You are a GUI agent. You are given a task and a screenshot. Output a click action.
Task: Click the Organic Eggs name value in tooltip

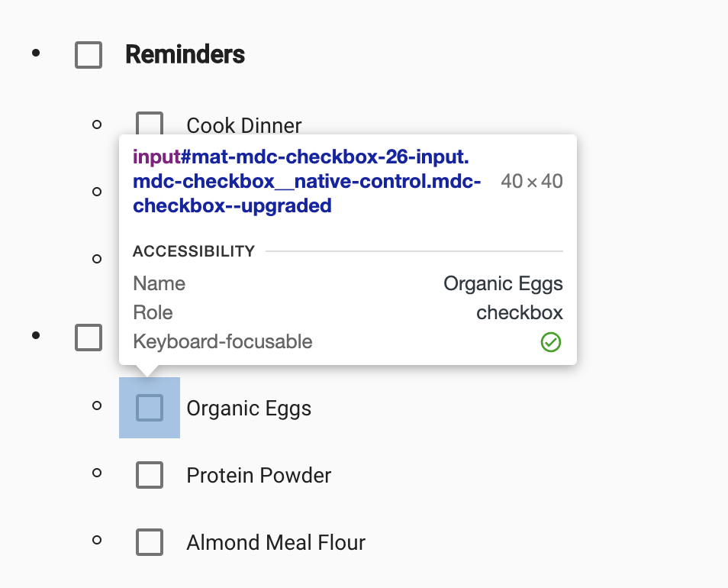click(503, 284)
